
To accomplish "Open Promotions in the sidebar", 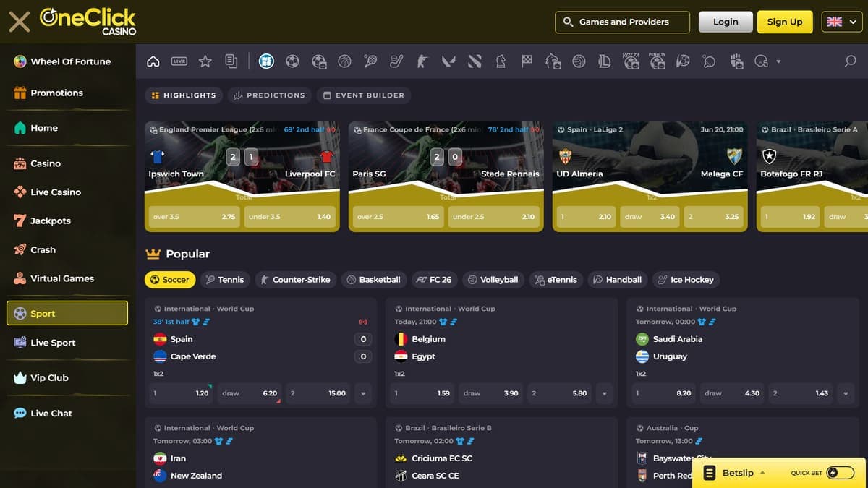I will (x=68, y=93).
